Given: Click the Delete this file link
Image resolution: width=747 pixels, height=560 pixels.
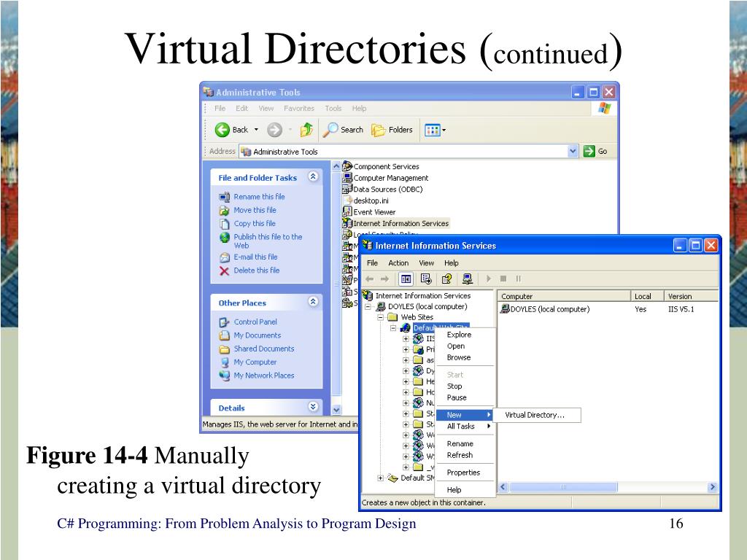Looking at the screenshot, I should click(x=256, y=270).
